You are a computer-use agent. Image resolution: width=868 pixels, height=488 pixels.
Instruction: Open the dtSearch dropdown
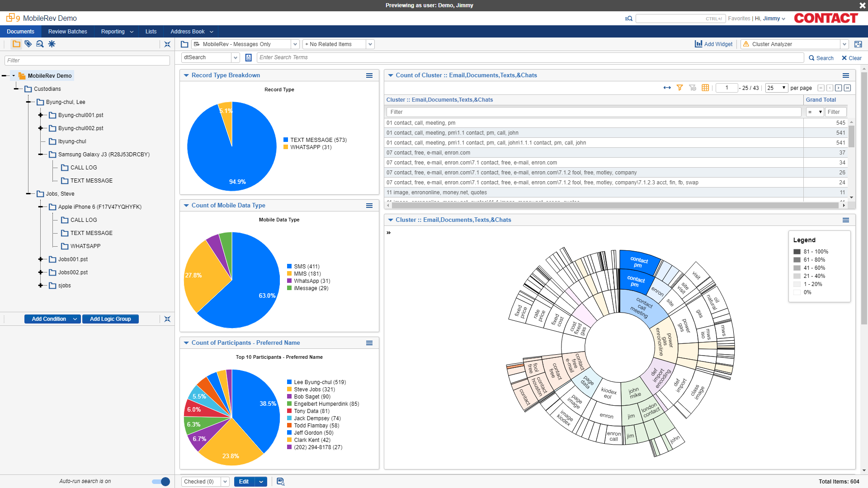pos(236,57)
